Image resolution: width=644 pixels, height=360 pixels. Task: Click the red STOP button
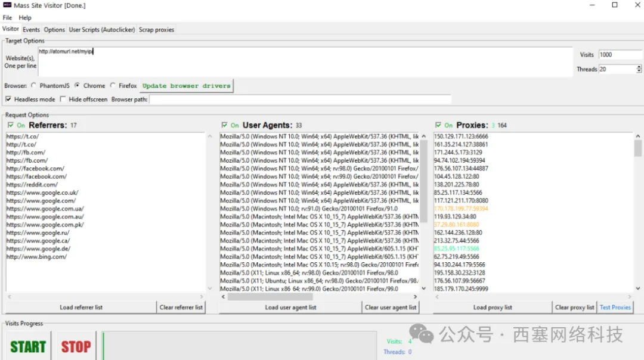point(76,347)
